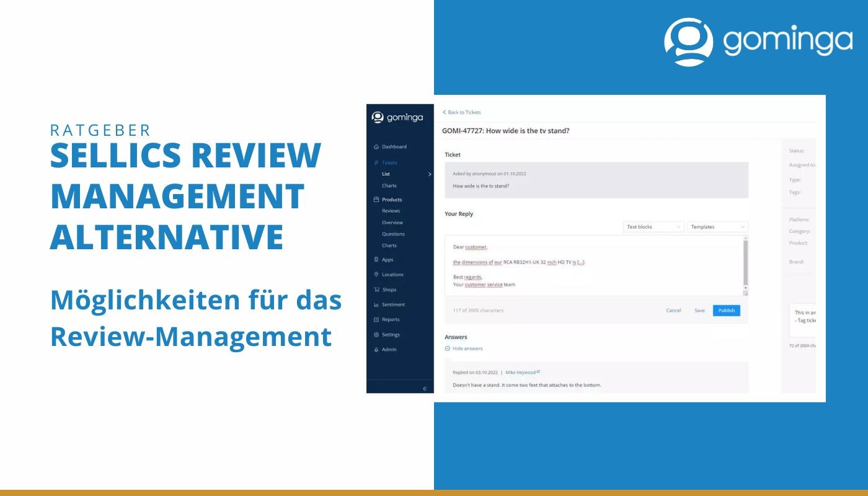The width and height of the screenshot is (868, 496).
Task: Go Back to Tickets
Action: (462, 112)
